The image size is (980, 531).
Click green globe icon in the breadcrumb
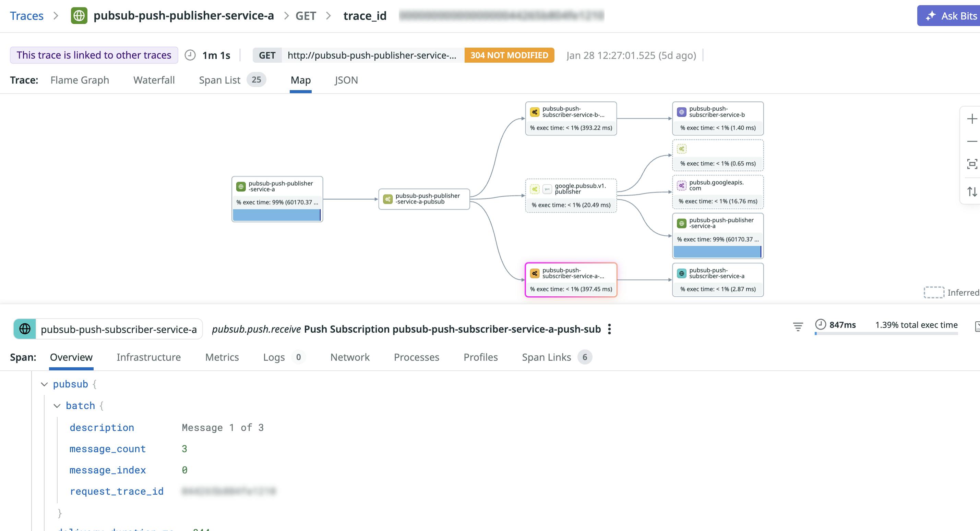pyautogui.click(x=79, y=16)
